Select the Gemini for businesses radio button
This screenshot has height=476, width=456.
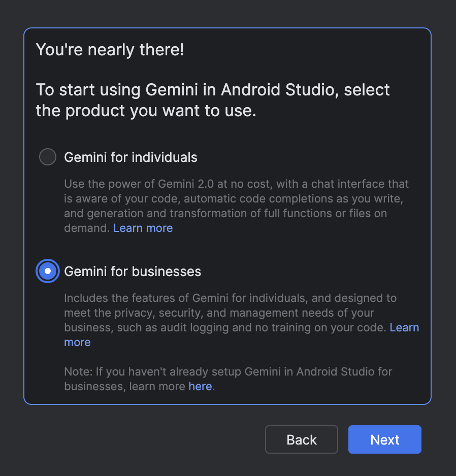pos(48,271)
